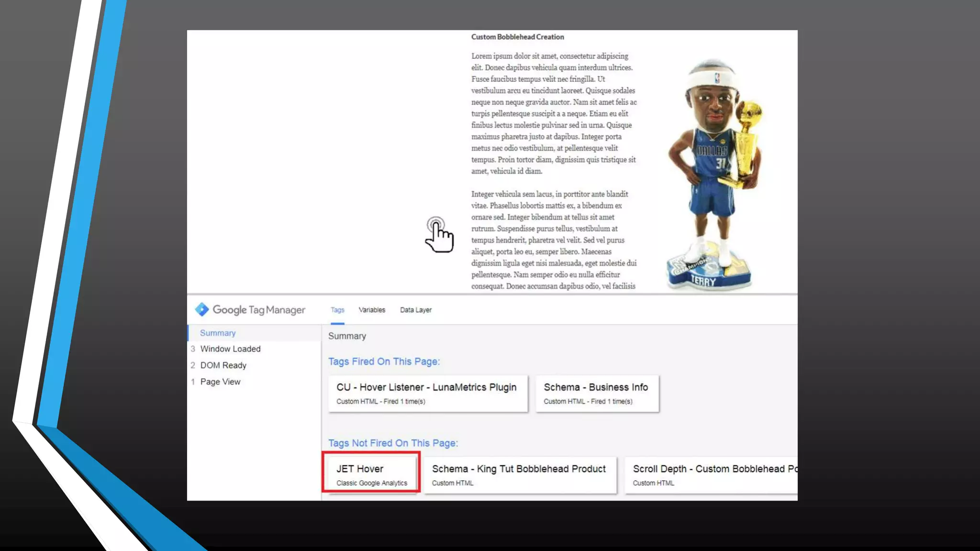
Task: Switch to the Tags tab
Action: click(337, 310)
